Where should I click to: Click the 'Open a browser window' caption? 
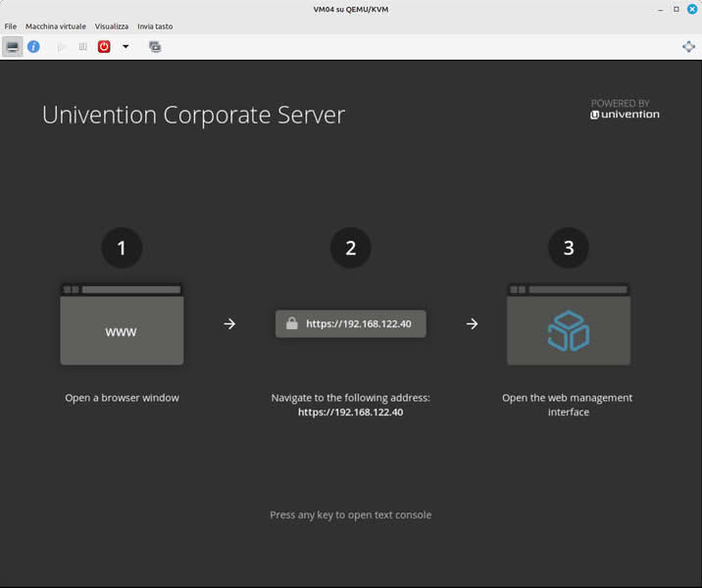click(122, 398)
